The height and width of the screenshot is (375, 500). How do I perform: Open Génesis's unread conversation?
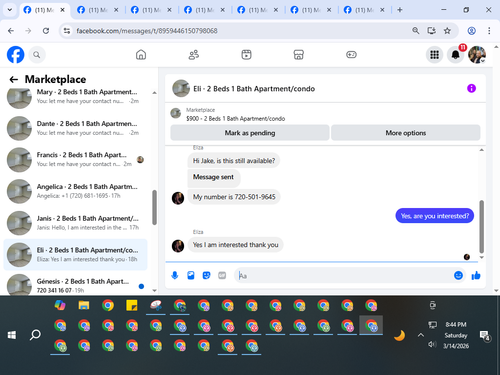point(76,284)
